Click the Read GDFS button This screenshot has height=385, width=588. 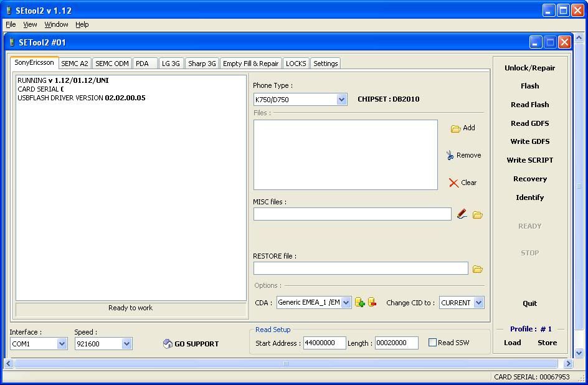pyautogui.click(x=529, y=123)
